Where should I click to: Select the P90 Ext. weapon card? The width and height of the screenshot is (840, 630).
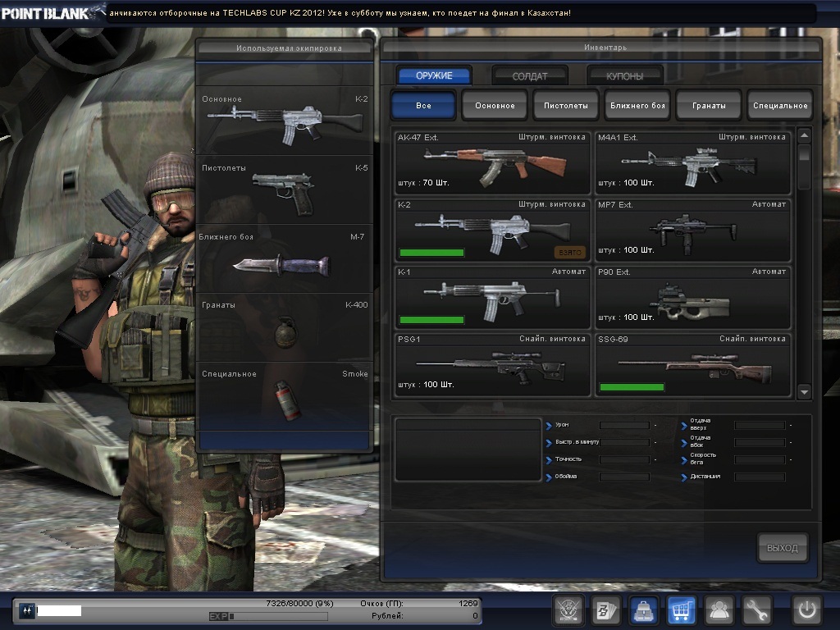692,297
